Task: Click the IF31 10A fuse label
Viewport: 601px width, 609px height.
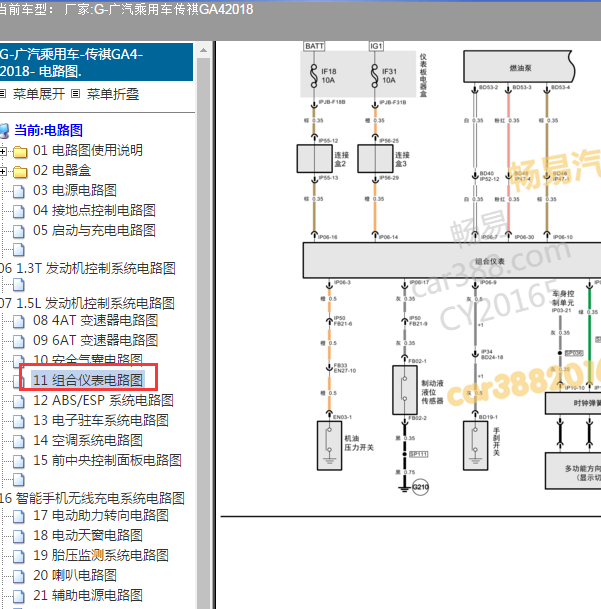Action: 389,76
